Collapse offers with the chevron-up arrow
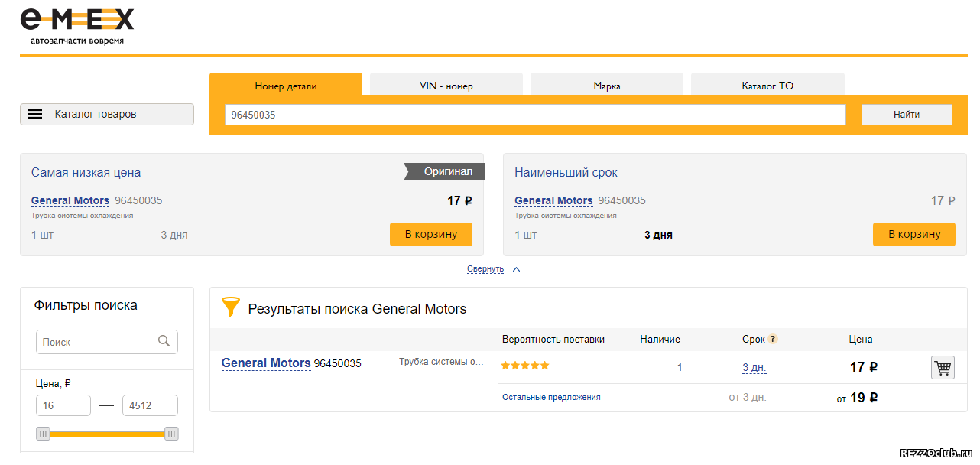Screen dimensions: 980x465 click(516, 269)
